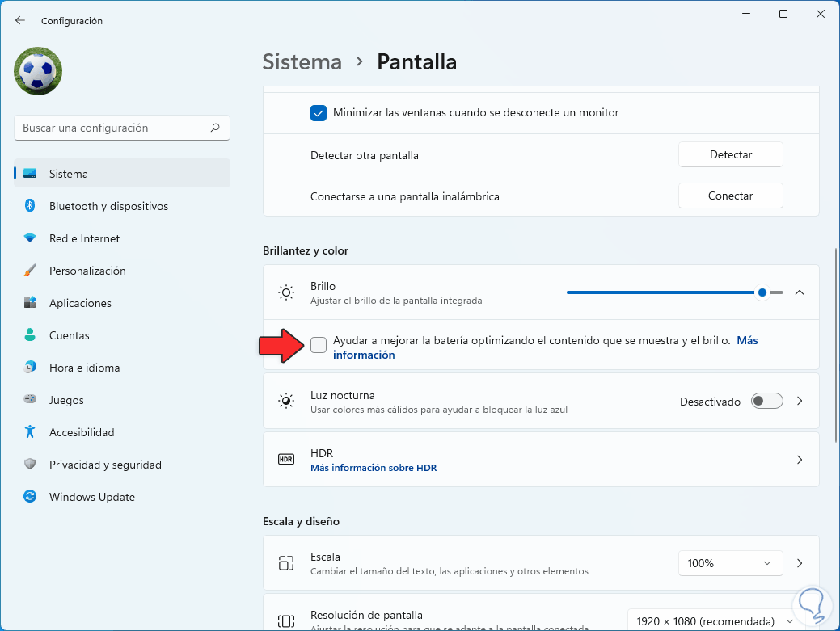Screen dimensions: 840x631
Task: Uncheck Minimizar las ventanas checkbox
Action: (x=319, y=113)
